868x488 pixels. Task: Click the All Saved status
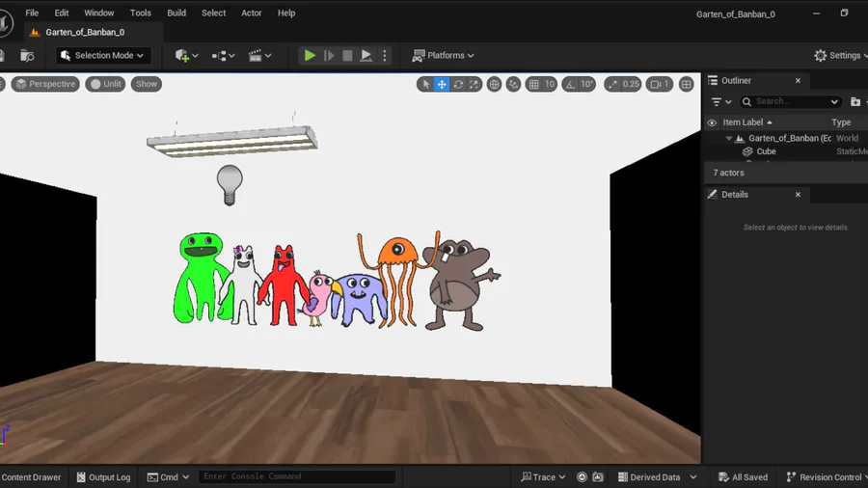pos(743,477)
